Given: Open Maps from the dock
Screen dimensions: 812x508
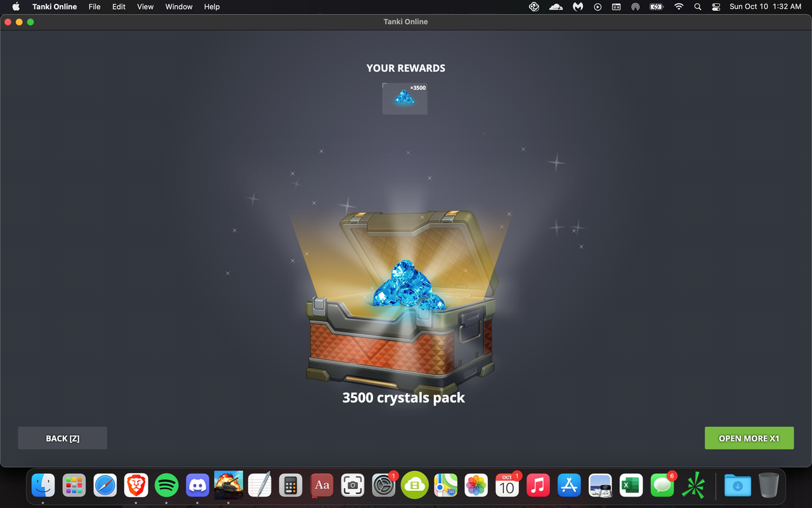Looking at the screenshot, I should pyautogui.click(x=445, y=485).
